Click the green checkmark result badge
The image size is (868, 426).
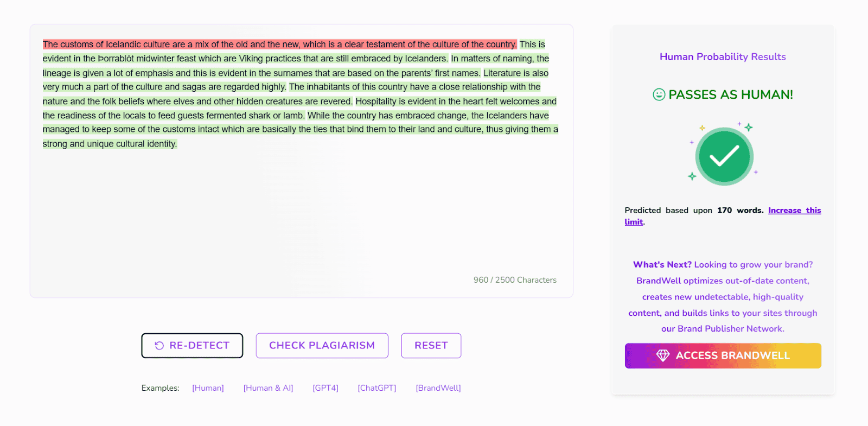coord(724,156)
